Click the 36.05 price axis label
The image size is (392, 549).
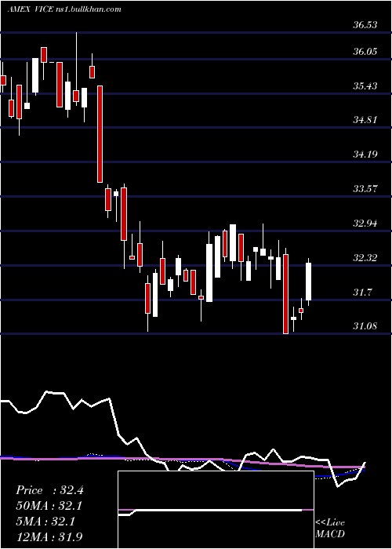(365, 52)
